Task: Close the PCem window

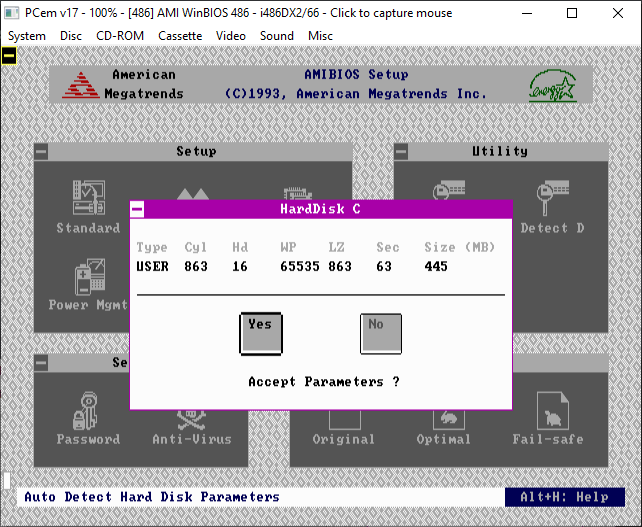Action: pos(618,13)
